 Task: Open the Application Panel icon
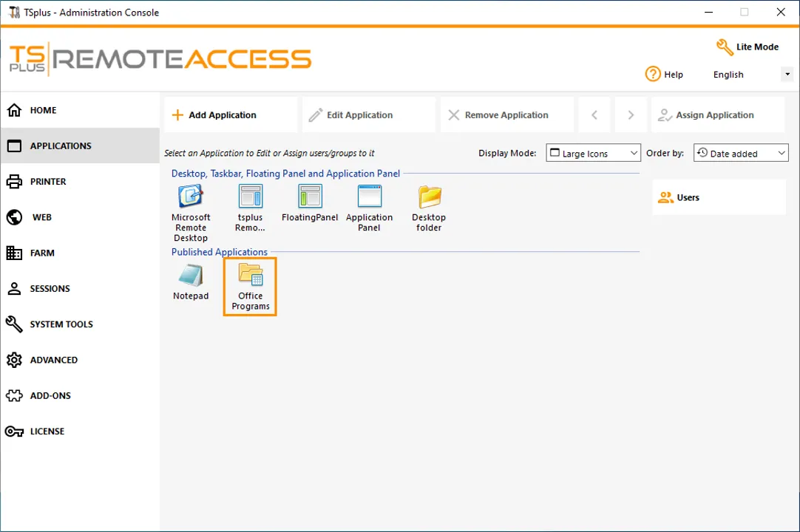pyautogui.click(x=369, y=197)
